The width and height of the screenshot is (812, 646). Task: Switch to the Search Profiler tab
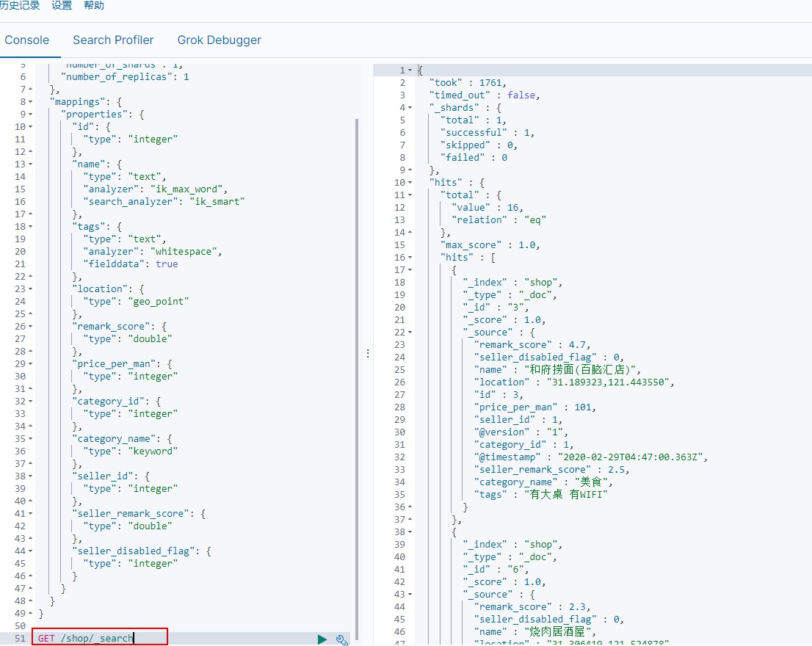[113, 40]
